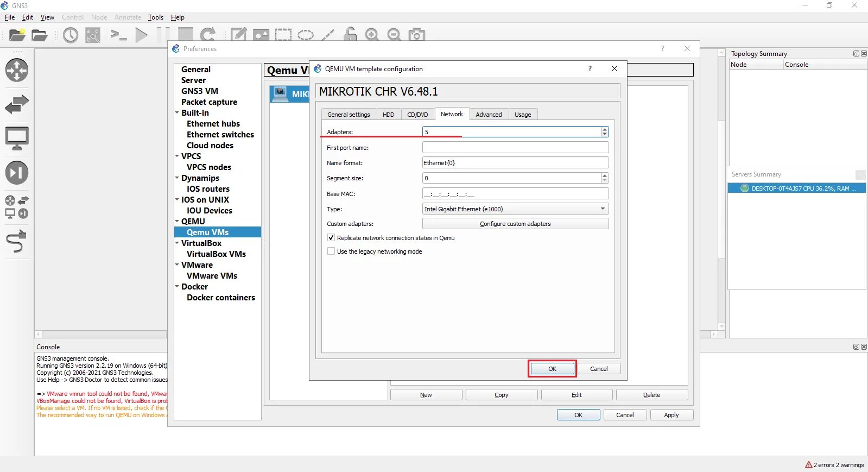Browse security devices sidebar icon
868x472 pixels.
click(x=17, y=173)
